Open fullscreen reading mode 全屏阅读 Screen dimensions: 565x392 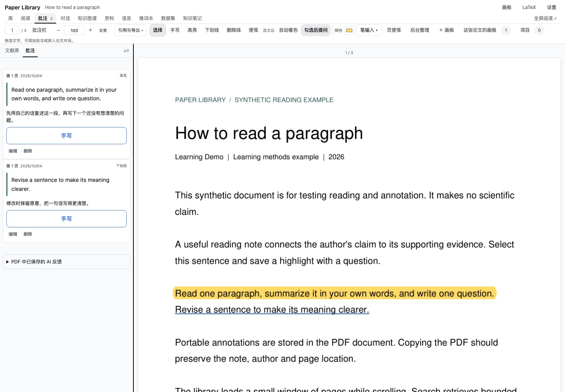[545, 18]
